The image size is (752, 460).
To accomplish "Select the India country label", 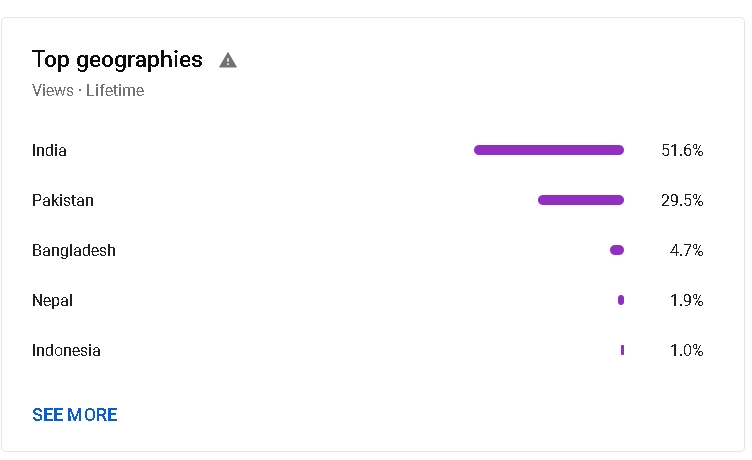I will [49, 151].
